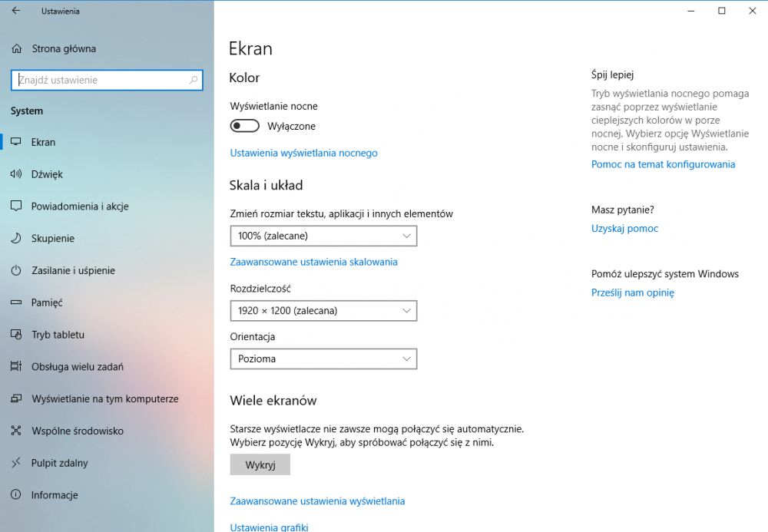Open the 100% (zalecane) scaling dropdown

point(323,236)
